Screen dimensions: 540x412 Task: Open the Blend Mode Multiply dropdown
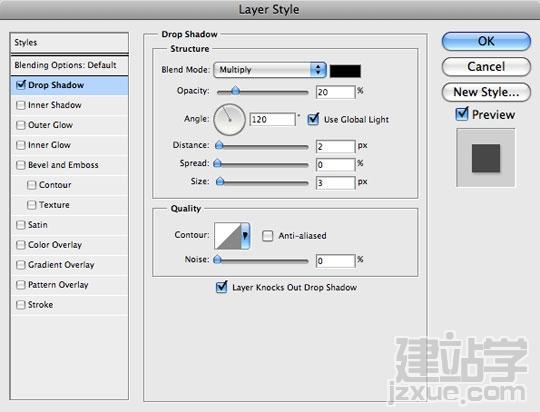tap(270, 70)
